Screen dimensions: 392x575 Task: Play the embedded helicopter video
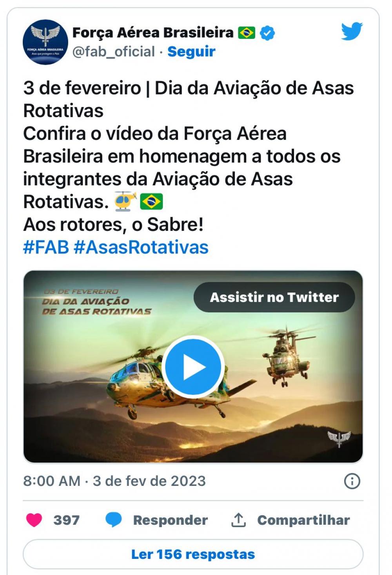pyautogui.click(x=193, y=367)
